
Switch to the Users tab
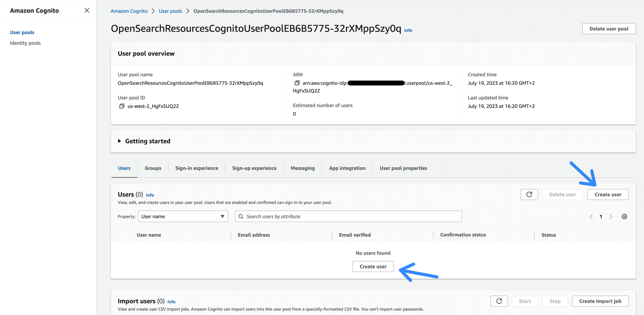pyautogui.click(x=124, y=168)
